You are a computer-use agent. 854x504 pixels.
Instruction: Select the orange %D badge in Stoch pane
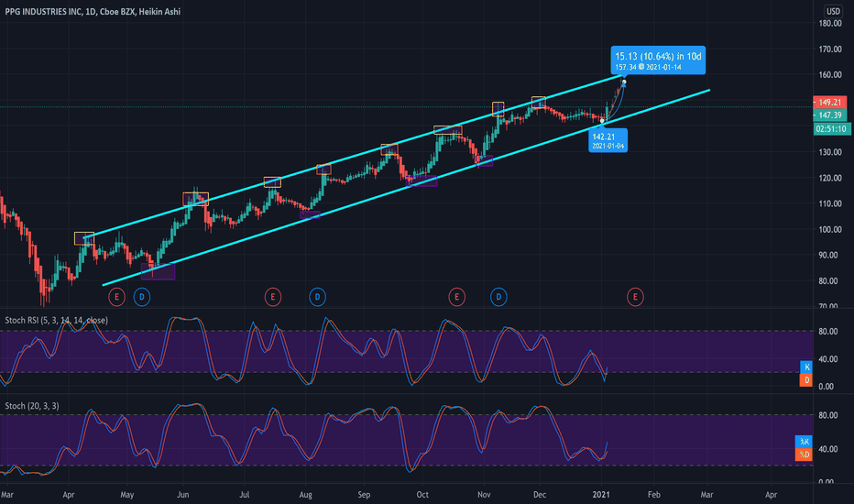click(x=804, y=455)
